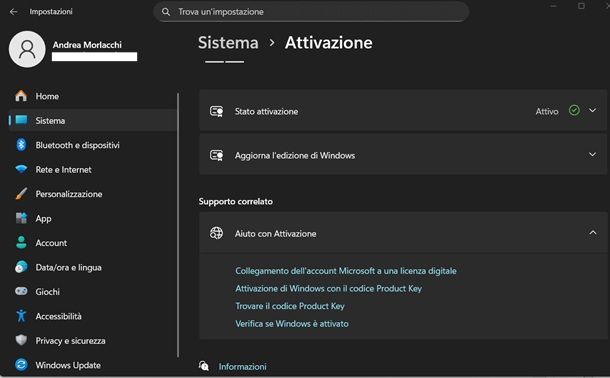Click the Rete e Internet wifi icon

(21, 169)
